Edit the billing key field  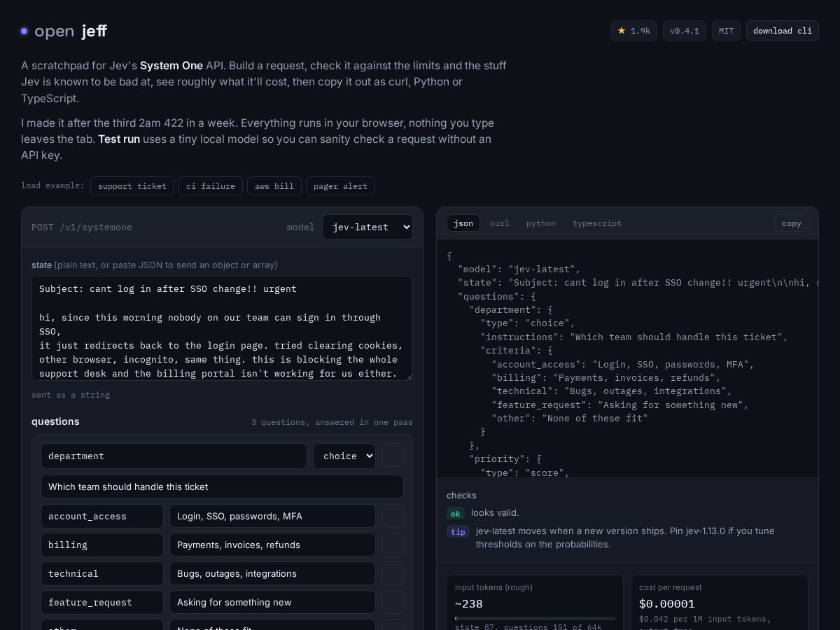click(x=102, y=545)
